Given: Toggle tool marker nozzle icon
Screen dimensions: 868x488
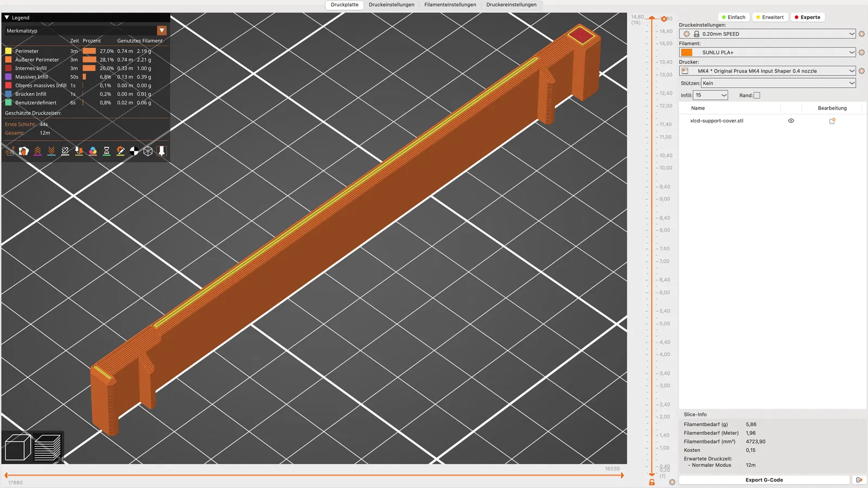Looking at the screenshot, I should tap(162, 151).
